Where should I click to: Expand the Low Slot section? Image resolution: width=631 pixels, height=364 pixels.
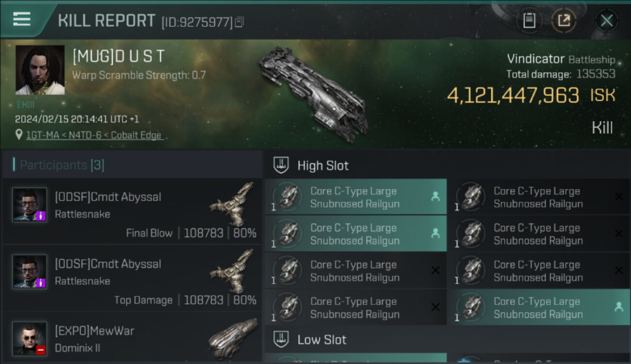click(322, 340)
